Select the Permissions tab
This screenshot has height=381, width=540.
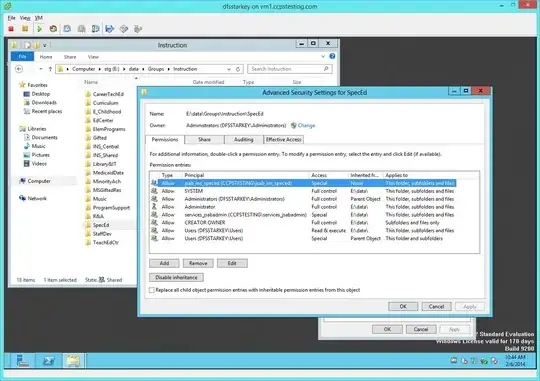coord(165,140)
